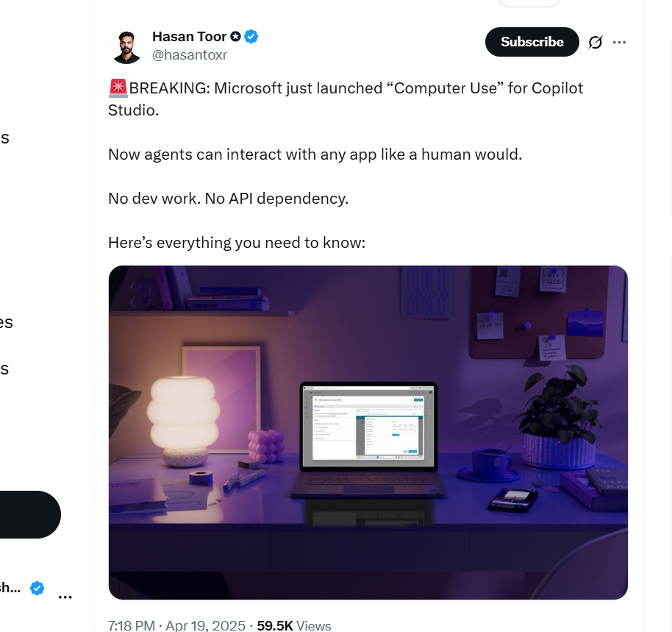Click the Grok icon beside the Subscribe button
Screen dimensions: 672x632
tap(596, 43)
